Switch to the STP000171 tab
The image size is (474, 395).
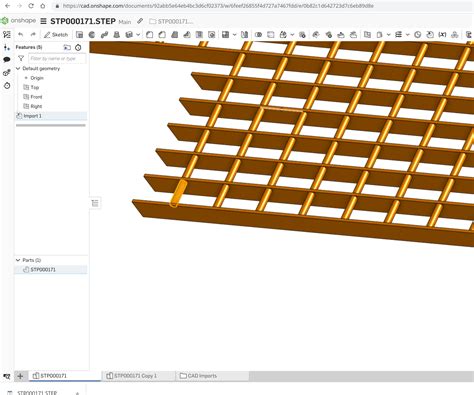click(65, 376)
